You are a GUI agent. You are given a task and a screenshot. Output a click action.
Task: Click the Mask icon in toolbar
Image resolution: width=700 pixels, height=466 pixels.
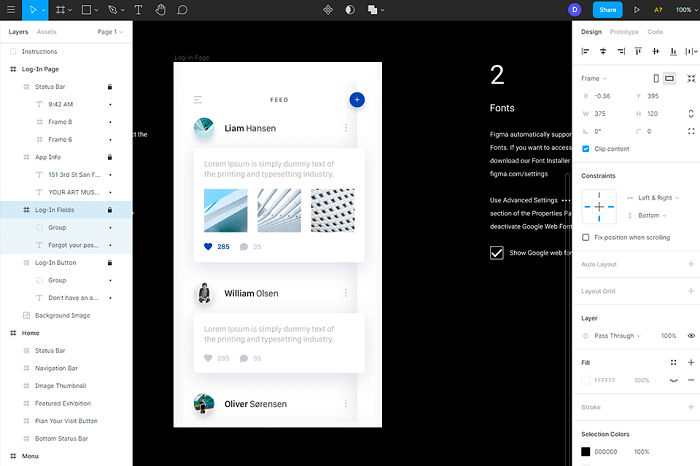pos(350,10)
